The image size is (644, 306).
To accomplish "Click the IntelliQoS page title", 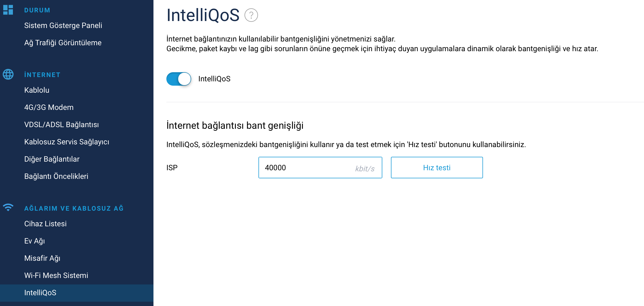I will pyautogui.click(x=203, y=15).
